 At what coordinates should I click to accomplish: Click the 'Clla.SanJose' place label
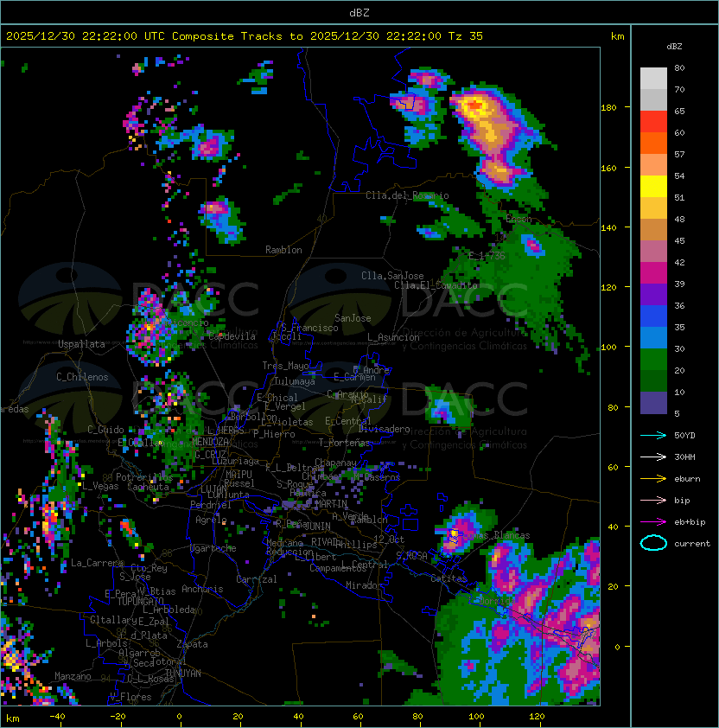(x=392, y=276)
